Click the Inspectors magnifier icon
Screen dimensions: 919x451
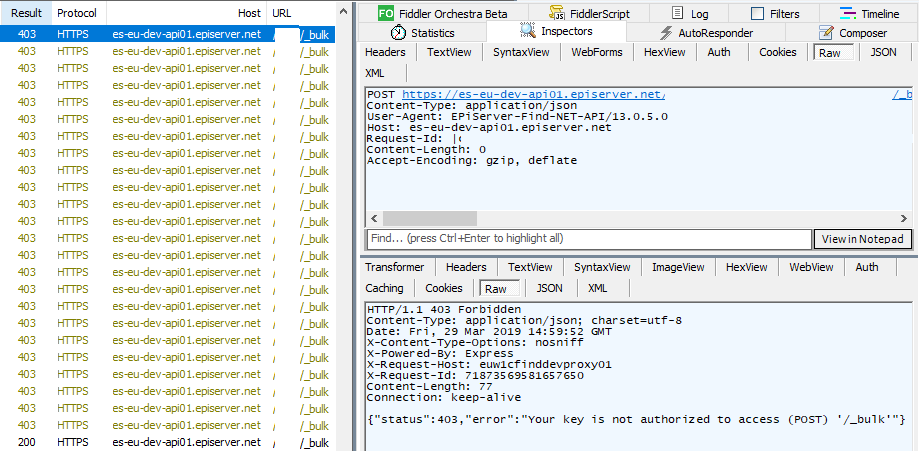pos(528,31)
